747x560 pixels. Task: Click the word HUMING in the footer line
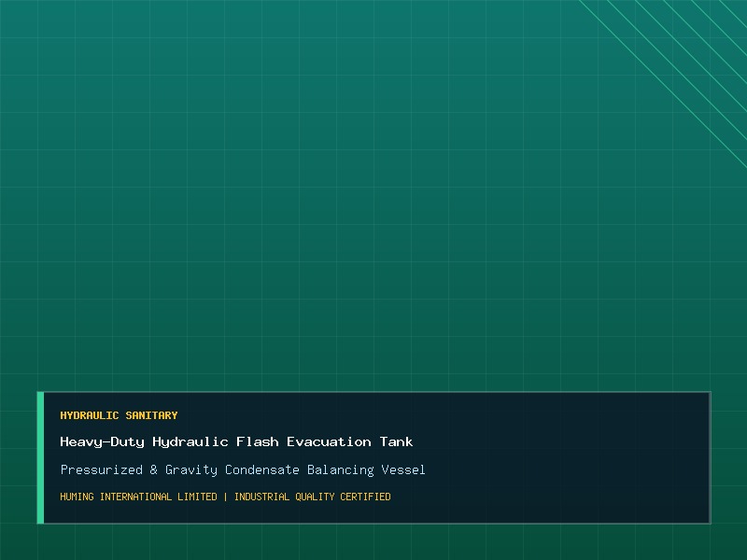click(78, 497)
